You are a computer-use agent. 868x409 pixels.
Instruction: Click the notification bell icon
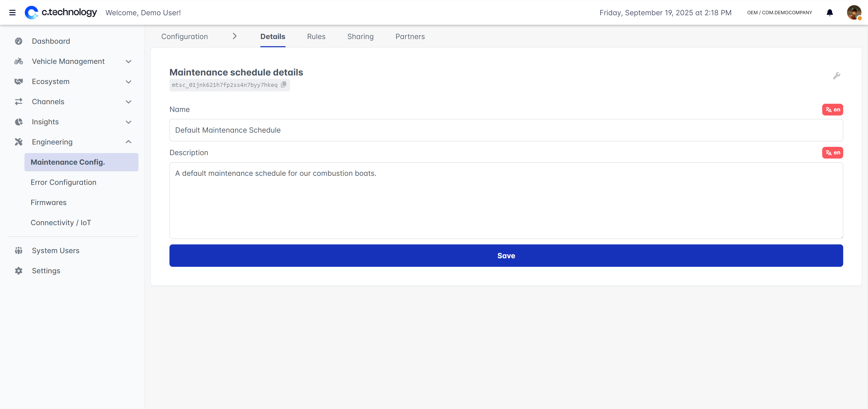click(830, 13)
